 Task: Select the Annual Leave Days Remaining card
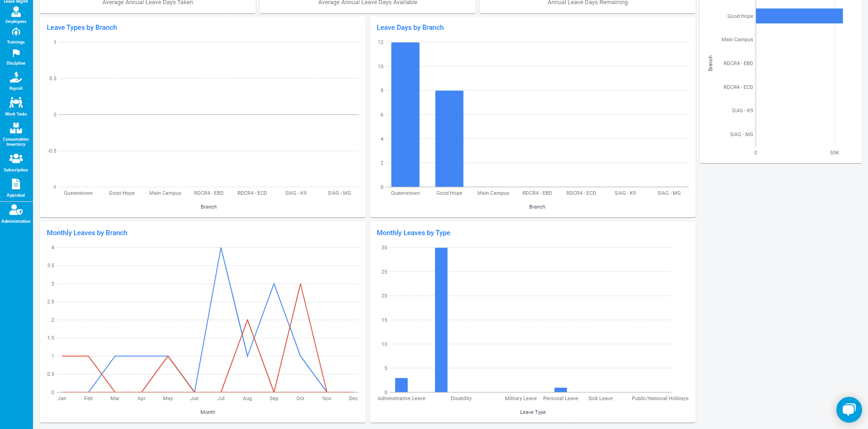pos(588,3)
